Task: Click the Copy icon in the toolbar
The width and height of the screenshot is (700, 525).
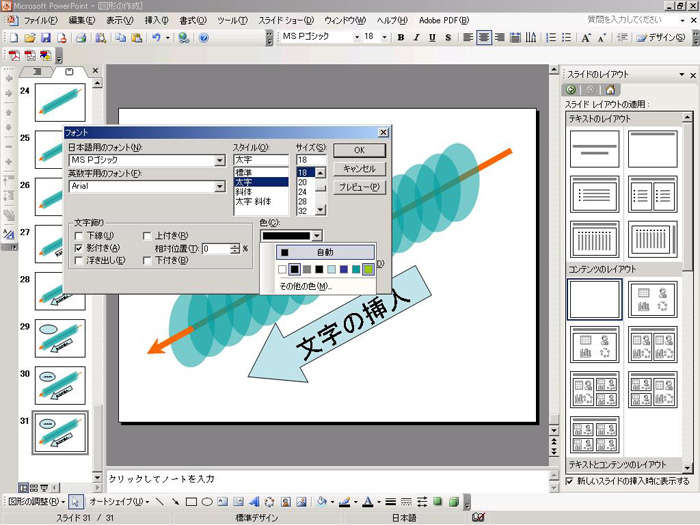Action: pos(121,38)
